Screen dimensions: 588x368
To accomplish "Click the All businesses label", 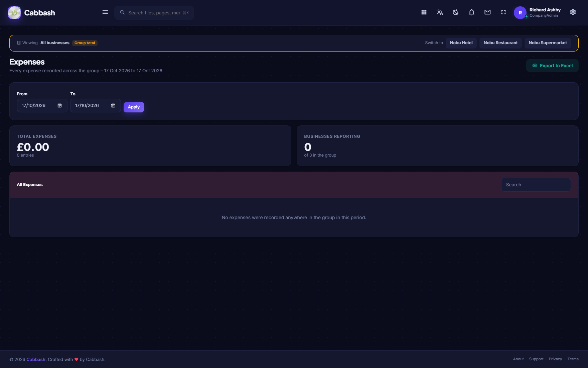I will (55, 43).
